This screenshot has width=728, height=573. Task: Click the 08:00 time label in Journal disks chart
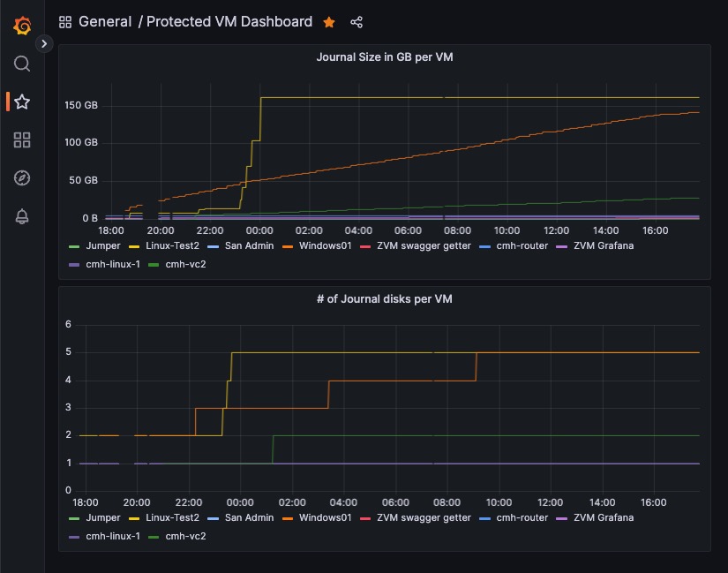[x=447, y=502]
